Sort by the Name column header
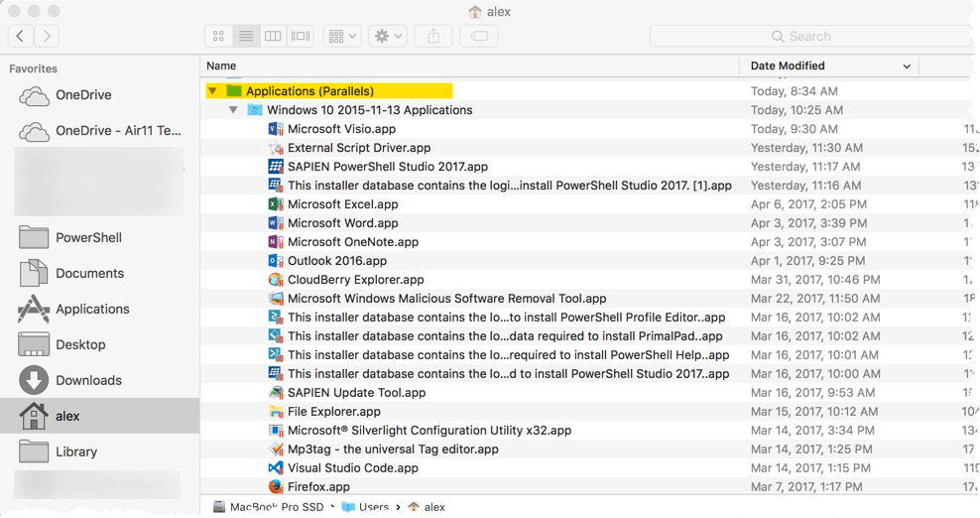This screenshot has width=980, height=518. point(221,65)
